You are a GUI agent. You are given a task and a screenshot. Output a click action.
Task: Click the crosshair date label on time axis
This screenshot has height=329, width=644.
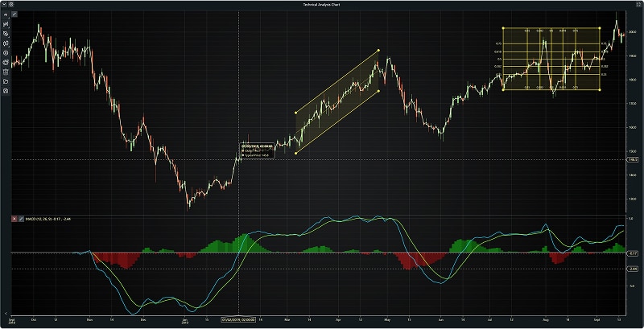point(239,319)
